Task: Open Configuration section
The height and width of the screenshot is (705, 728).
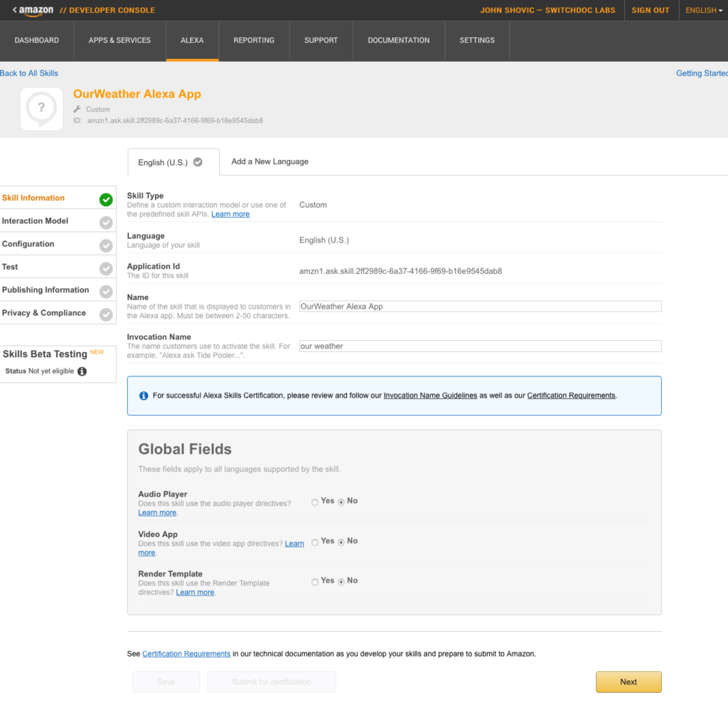Action: (58, 244)
